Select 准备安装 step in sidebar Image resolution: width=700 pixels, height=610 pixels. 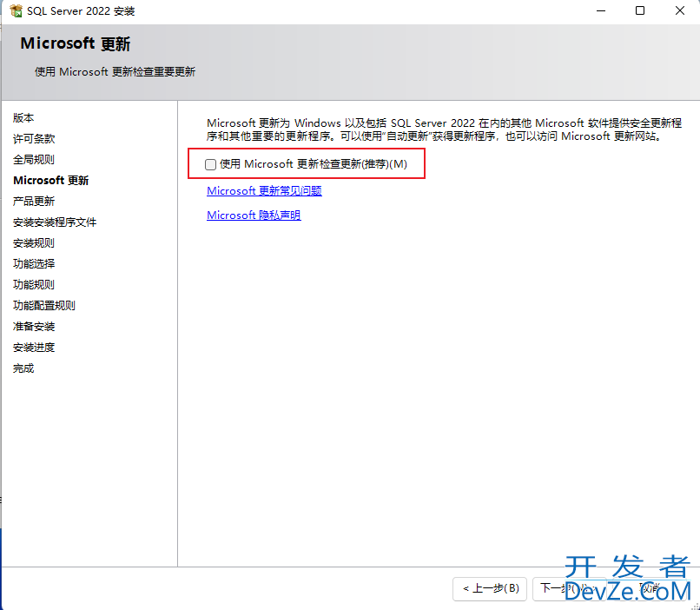(x=34, y=327)
